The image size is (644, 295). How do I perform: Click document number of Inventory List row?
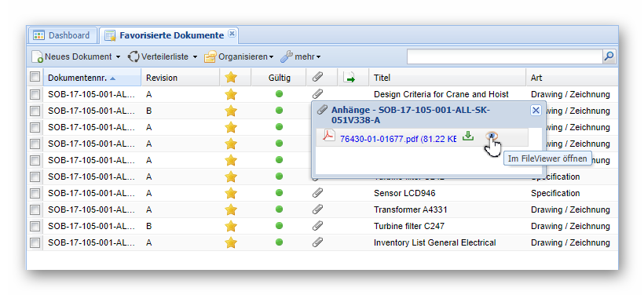(92, 242)
